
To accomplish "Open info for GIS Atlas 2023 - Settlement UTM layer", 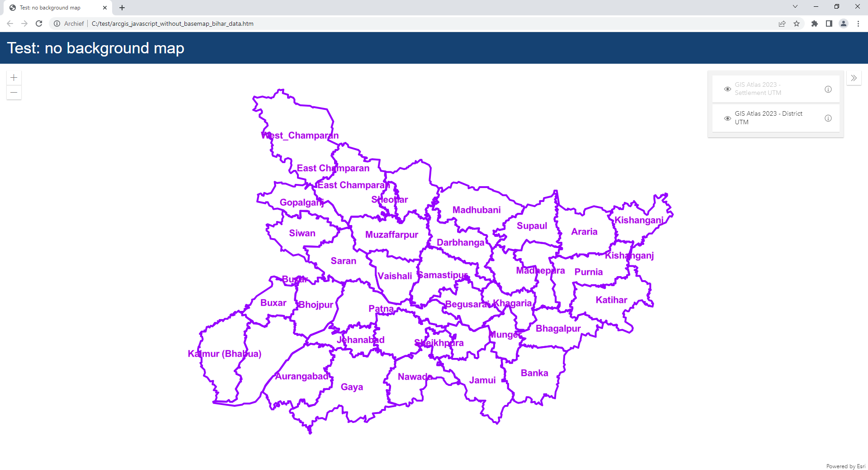I will (828, 89).
